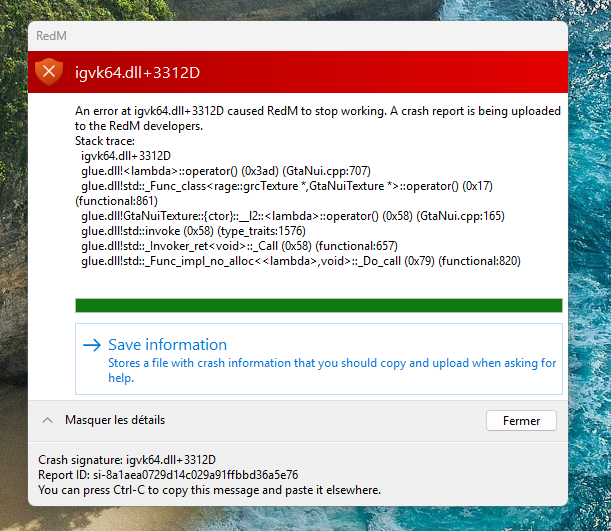Click the igvk64.dll+3312D red banner heading
Image resolution: width=611 pixels, height=531 pixels.
pos(137,72)
